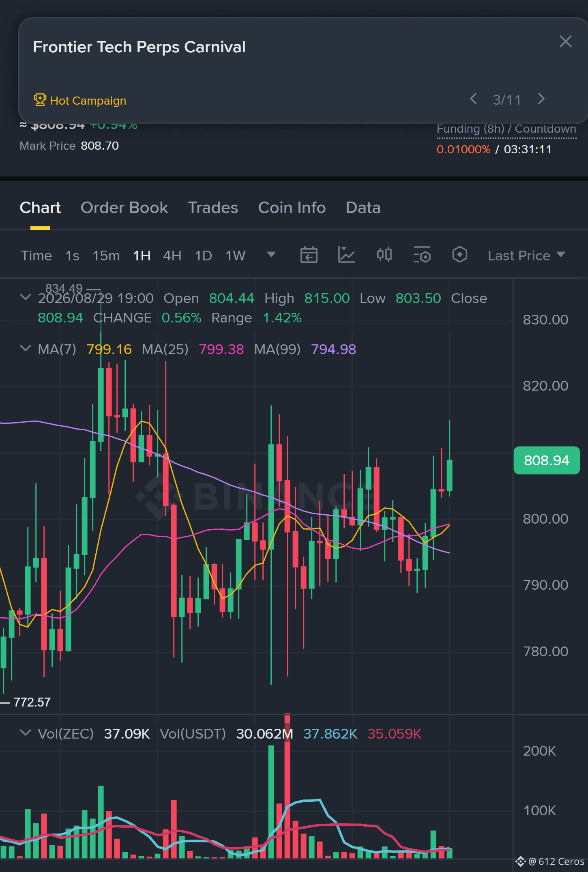Switch to the Chart tab
588x872 pixels.
tap(40, 208)
